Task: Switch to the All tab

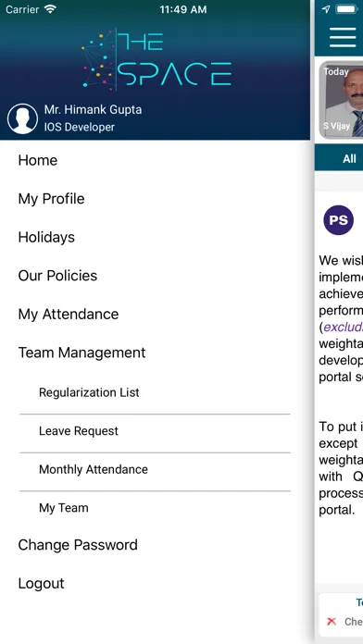Action: 349,159
